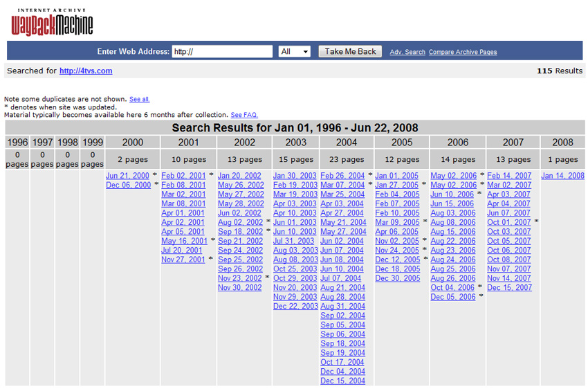588x391 pixels.
Task: Open the See FAQ link
Action: click(x=244, y=115)
